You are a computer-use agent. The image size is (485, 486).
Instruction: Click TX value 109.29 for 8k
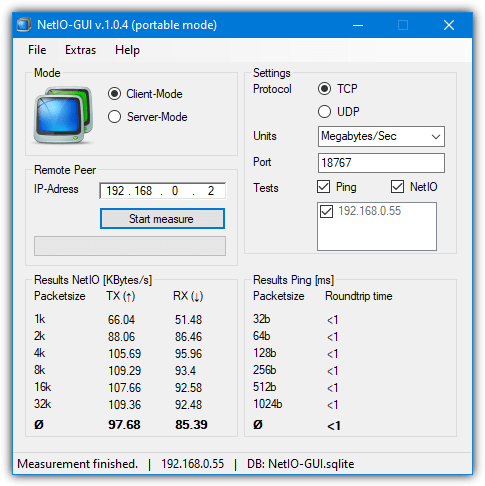[x=125, y=371]
